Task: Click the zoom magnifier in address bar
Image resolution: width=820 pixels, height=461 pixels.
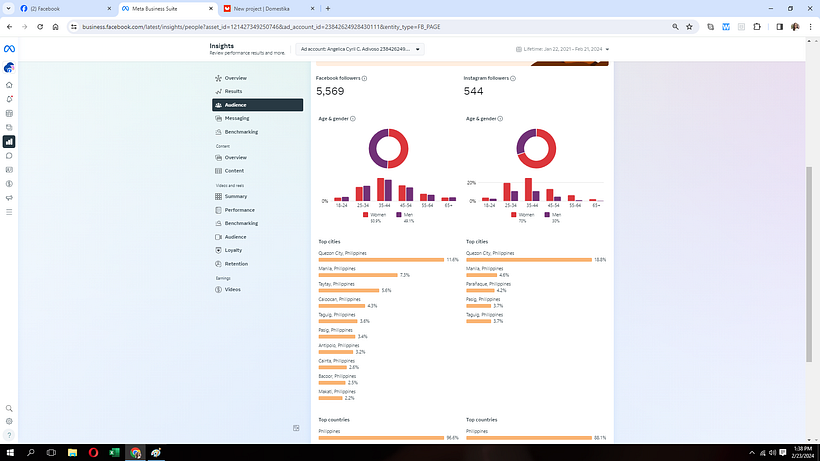Action: click(675, 27)
